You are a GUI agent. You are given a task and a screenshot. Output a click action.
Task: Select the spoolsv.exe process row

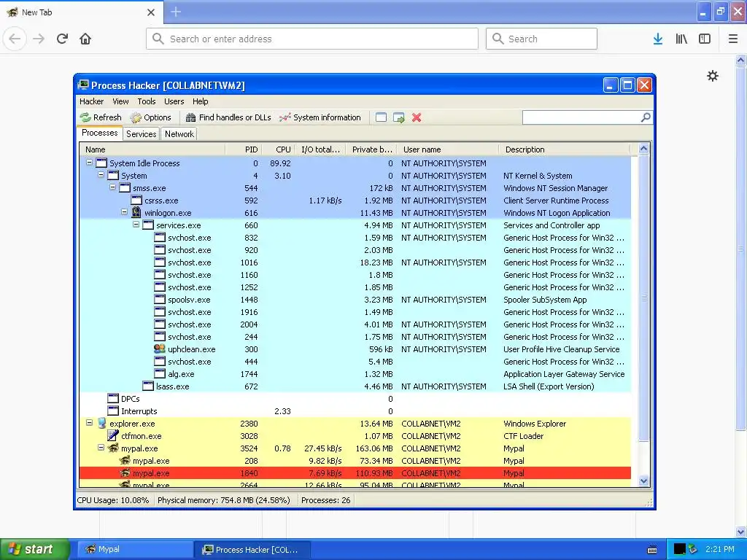coord(355,300)
